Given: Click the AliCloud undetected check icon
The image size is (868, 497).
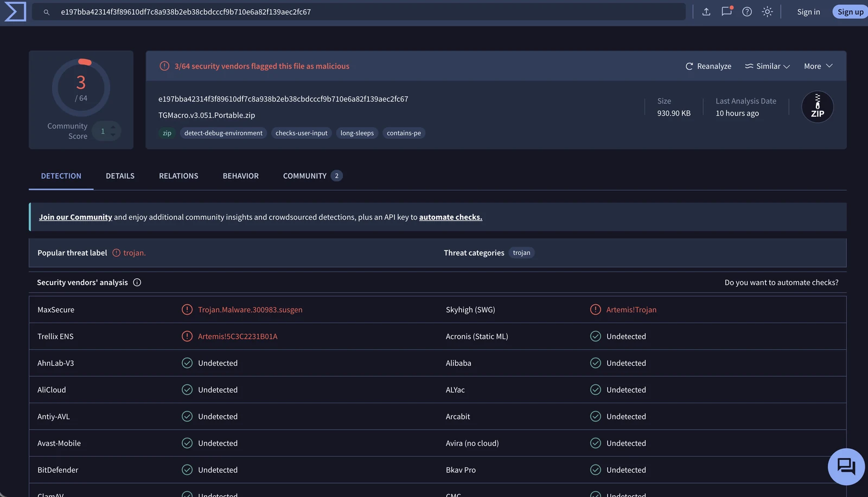Looking at the screenshot, I should [x=187, y=390].
